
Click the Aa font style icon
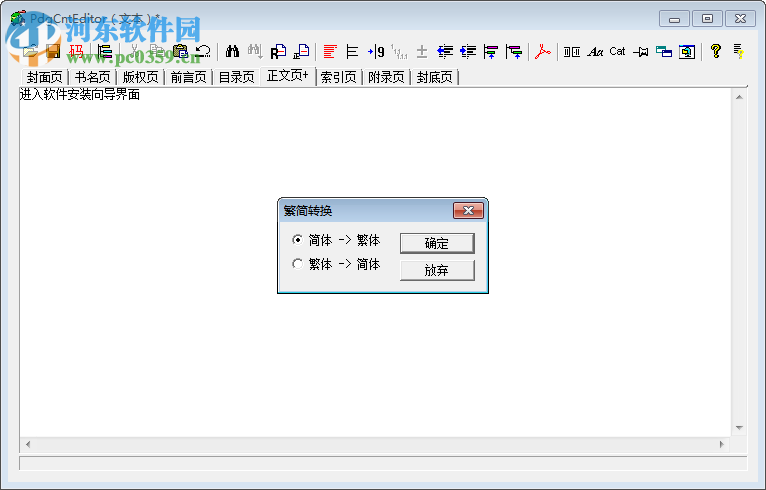[x=595, y=51]
